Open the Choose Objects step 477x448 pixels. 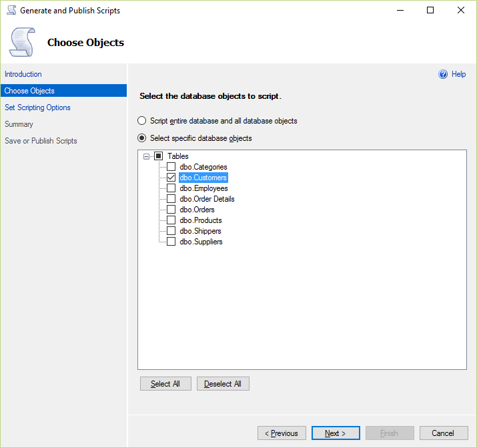point(63,91)
